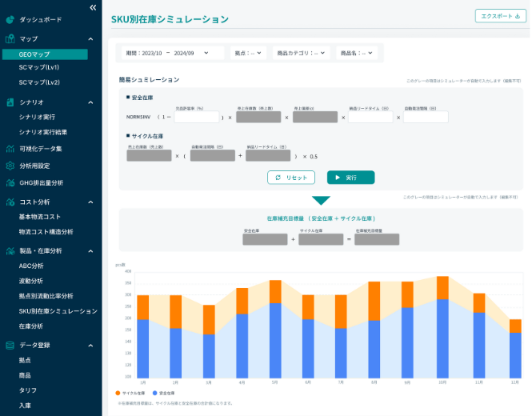The width and height of the screenshot is (532, 416).
Task: Click the シナリオ section icon
Action: coord(10,102)
